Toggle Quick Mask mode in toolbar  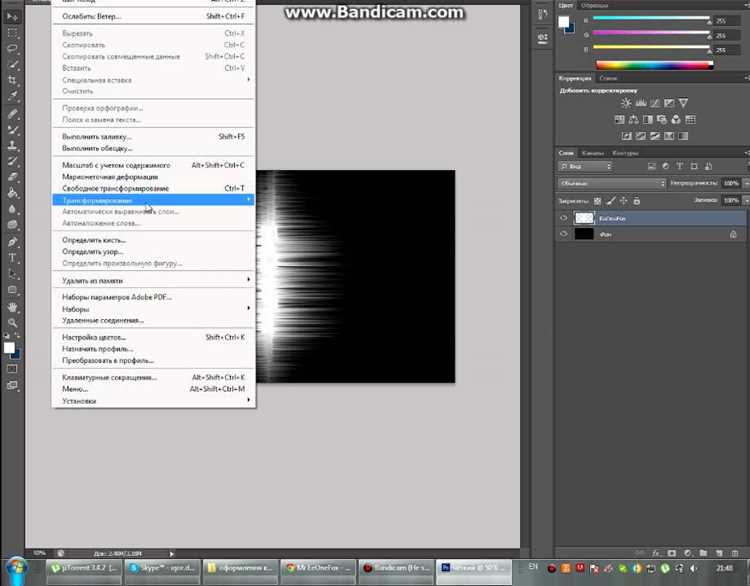(x=12, y=369)
